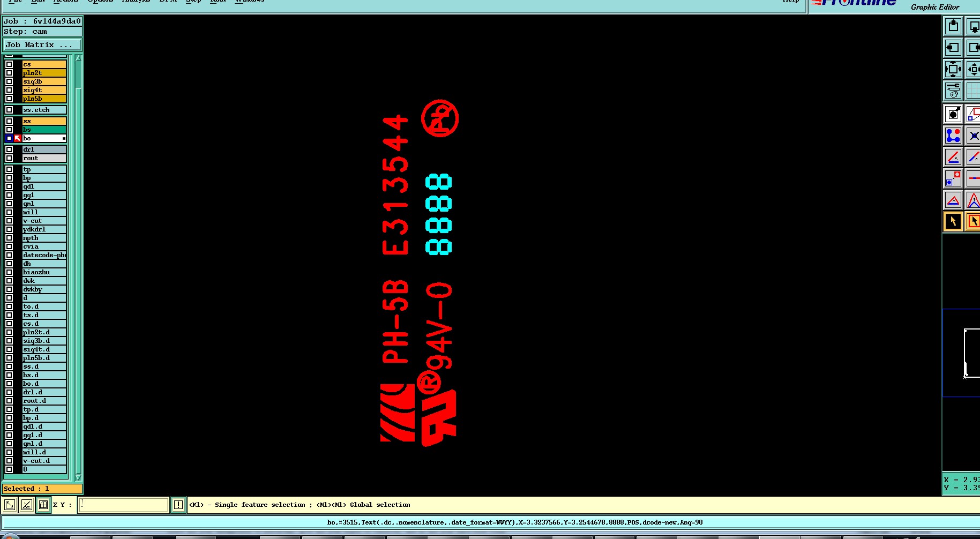Click the small zoom-out four-arrows icon
This screenshot has width=980, height=539.
[973, 69]
